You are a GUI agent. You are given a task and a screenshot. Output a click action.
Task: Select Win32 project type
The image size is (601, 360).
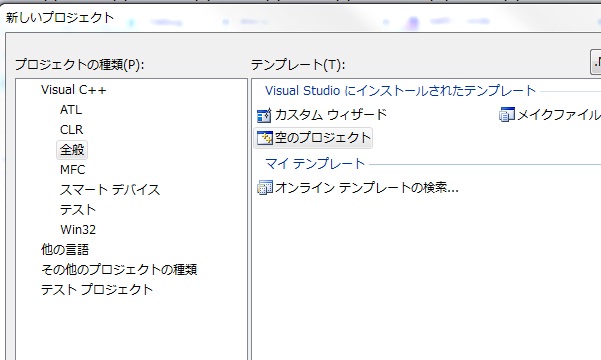click(78, 229)
